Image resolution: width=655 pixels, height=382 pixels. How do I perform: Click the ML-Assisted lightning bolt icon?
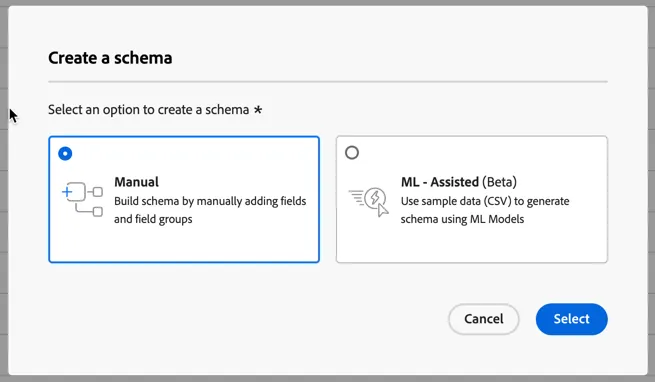pyautogui.click(x=375, y=197)
